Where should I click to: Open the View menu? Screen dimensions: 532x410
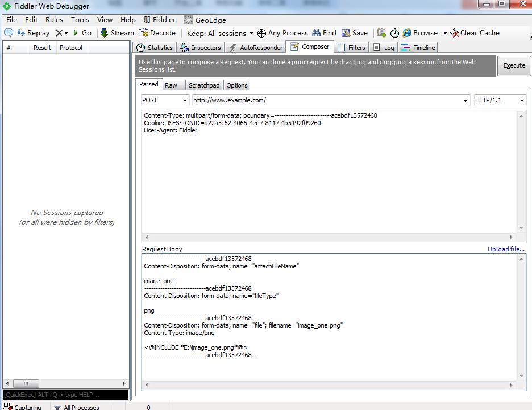tap(105, 20)
